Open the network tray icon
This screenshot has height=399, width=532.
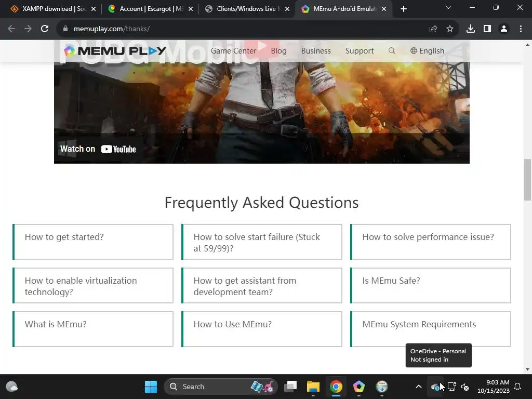click(x=451, y=387)
